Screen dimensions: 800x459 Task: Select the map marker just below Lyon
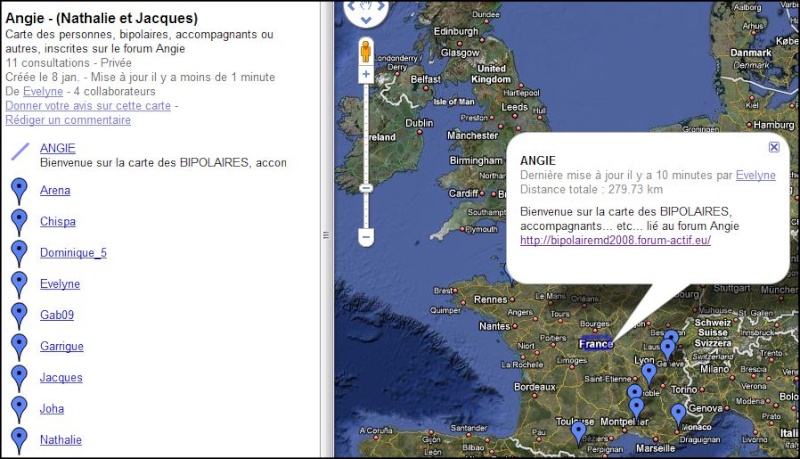(x=648, y=374)
